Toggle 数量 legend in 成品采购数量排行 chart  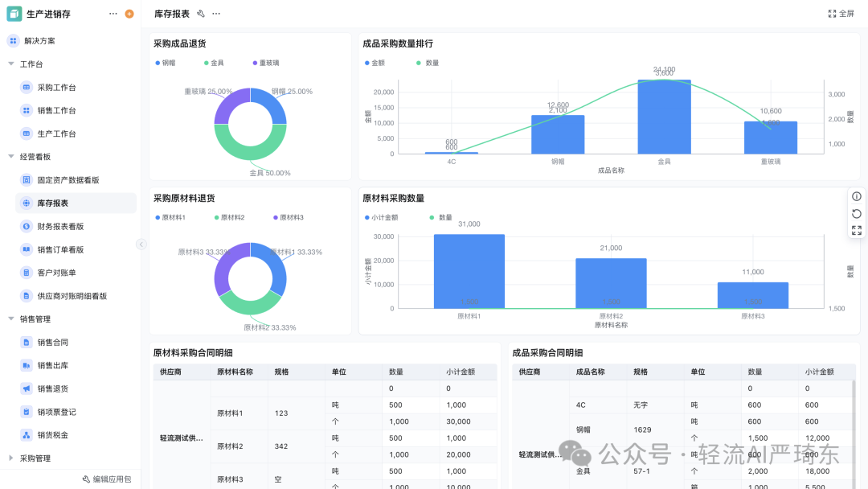tap(428, 63)
